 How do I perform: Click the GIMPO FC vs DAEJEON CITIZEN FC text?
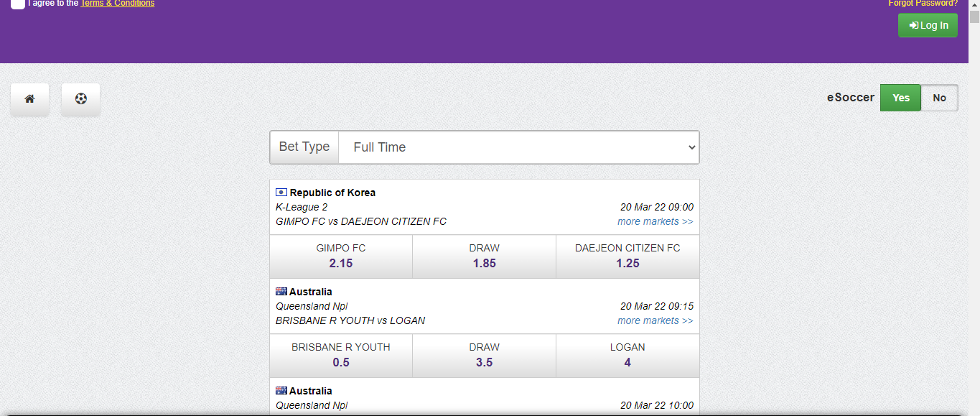361,221
